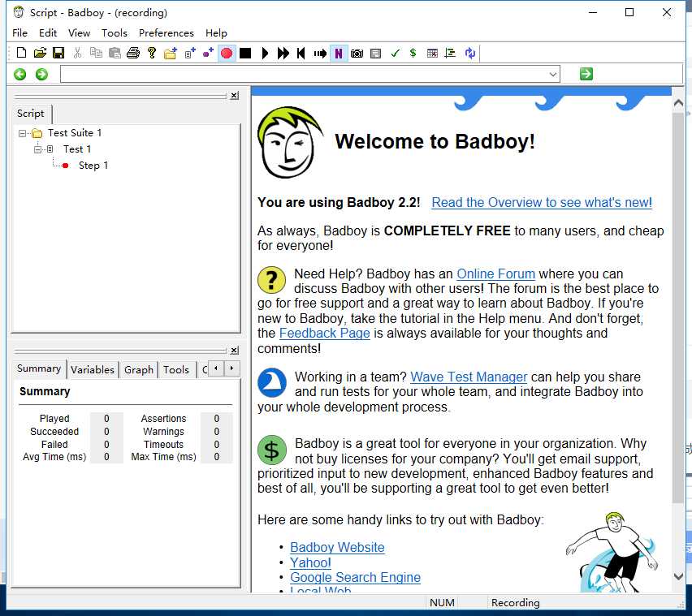
Task: Open the Yahoo! link
Action: [310, 562]
